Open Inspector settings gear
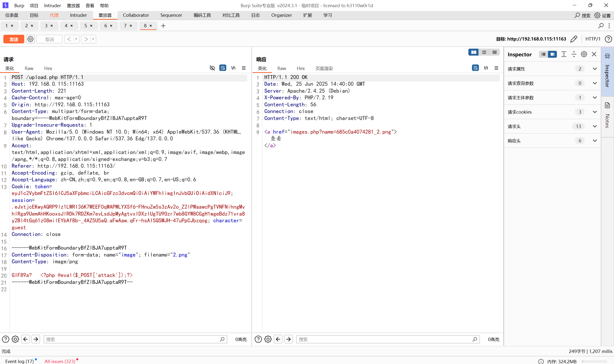Viewport: 614px width, 364px height. tap(584, 54)
